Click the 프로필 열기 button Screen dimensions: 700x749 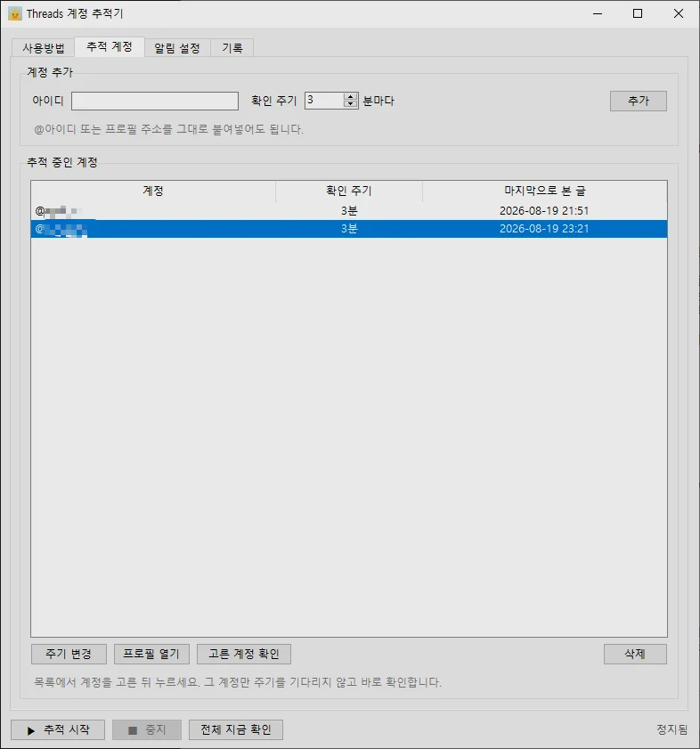(151, 654)
